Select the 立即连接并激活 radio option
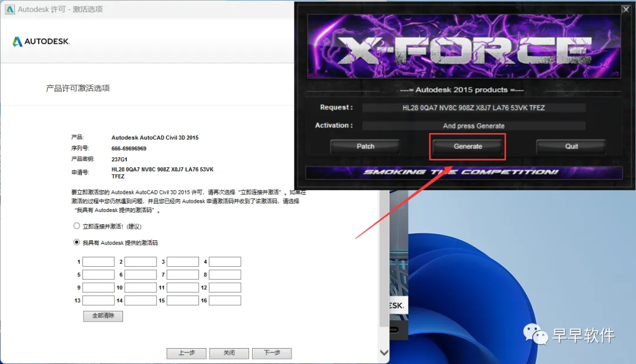This screenshot has width=636, height=364. [76, 226]
